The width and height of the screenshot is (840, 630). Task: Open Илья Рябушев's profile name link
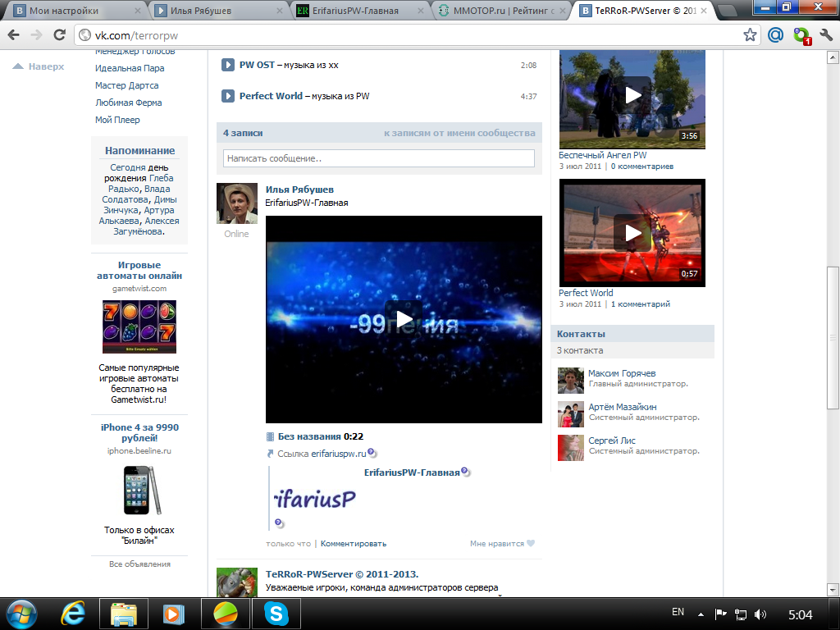pyautogui.click(x=299, y=189)
